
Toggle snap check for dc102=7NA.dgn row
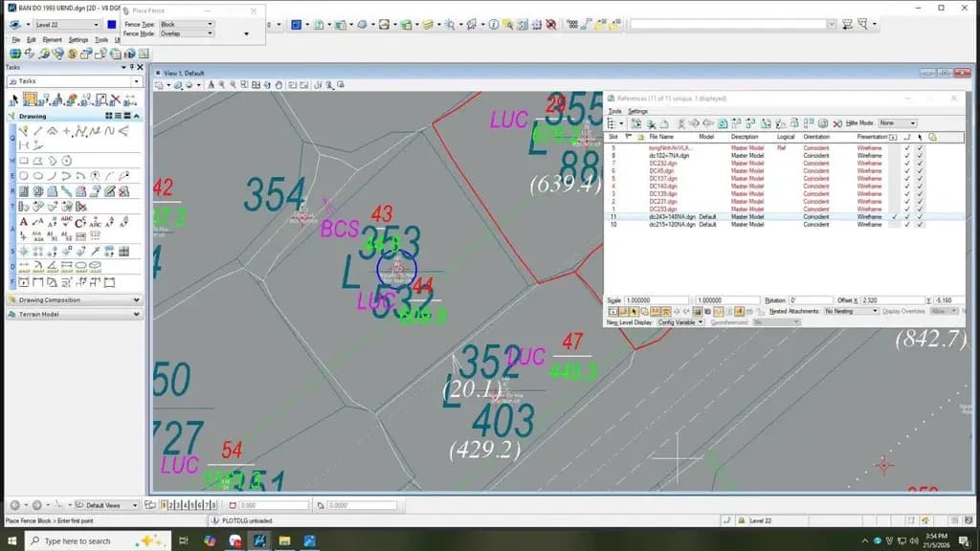point(907,156)
